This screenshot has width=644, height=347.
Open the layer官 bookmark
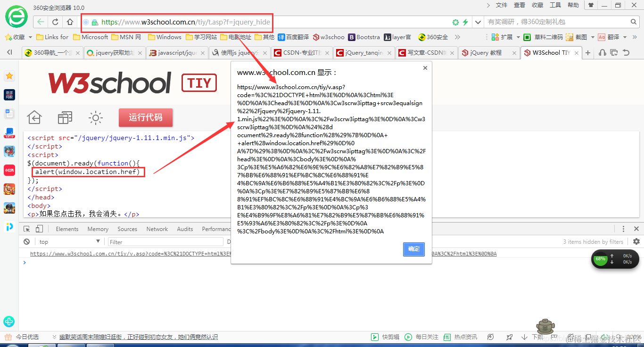(397, 37)
